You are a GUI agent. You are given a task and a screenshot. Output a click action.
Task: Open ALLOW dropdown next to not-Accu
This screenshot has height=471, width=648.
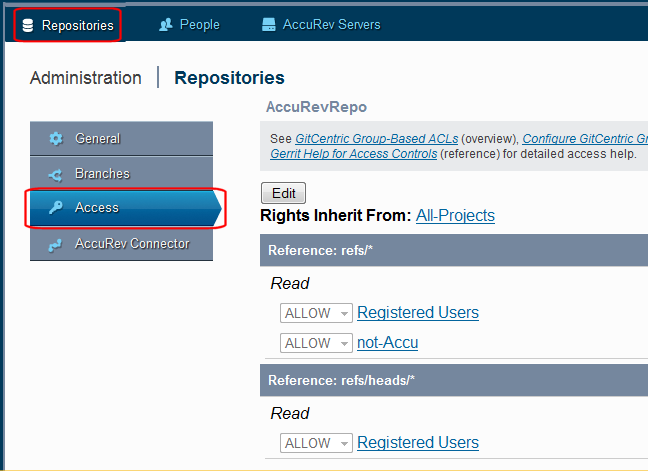pos(316,343)
